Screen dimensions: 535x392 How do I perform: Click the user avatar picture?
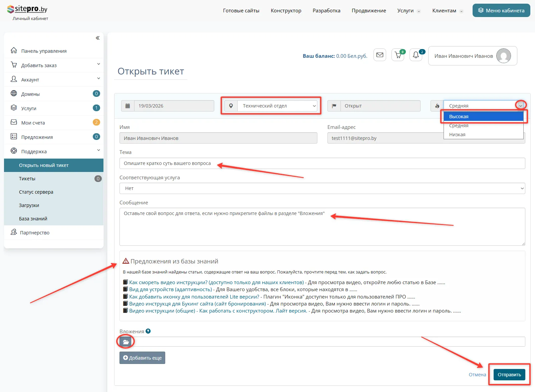pos(503,56)
